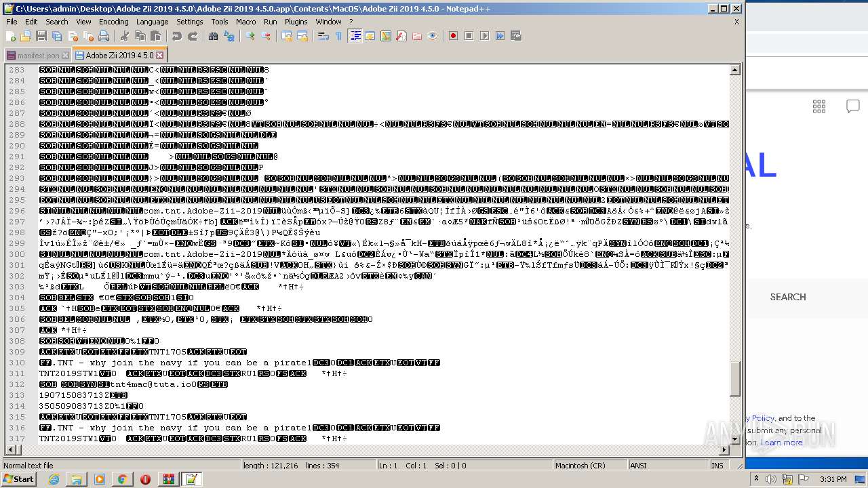The width and height of the screenshot is (868, 488).
Task: Click the Open file toolbar icon
Action: [26, 36]
